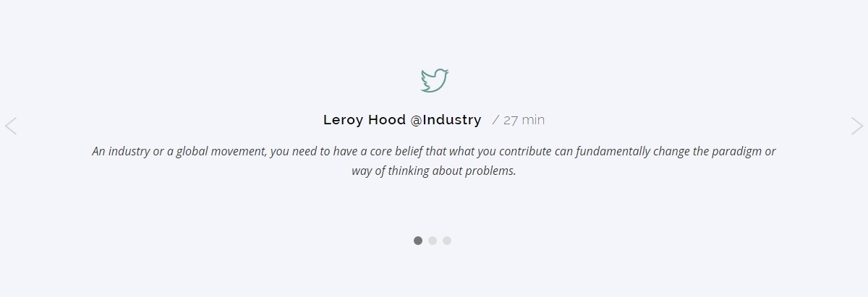Click the Twitter bird icon

click(434, 80)
